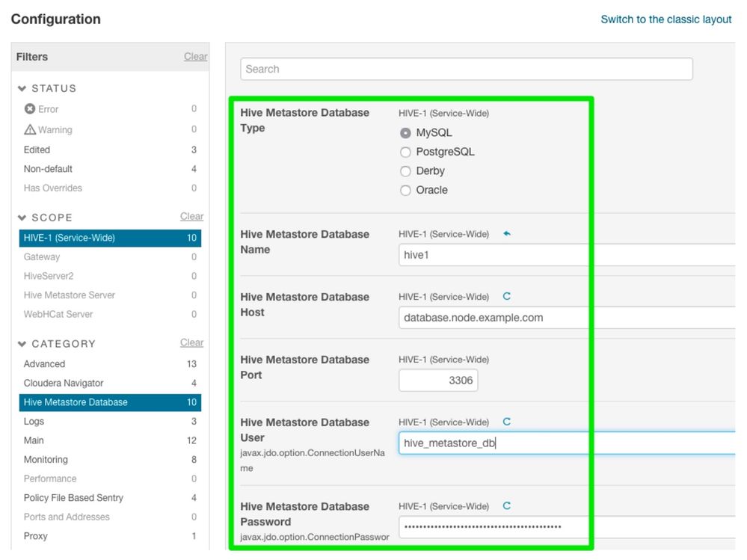Click the reset icon for Database Host
This screenshot has height=560, width=747.
pyautogui.click(x=506, y=297)
